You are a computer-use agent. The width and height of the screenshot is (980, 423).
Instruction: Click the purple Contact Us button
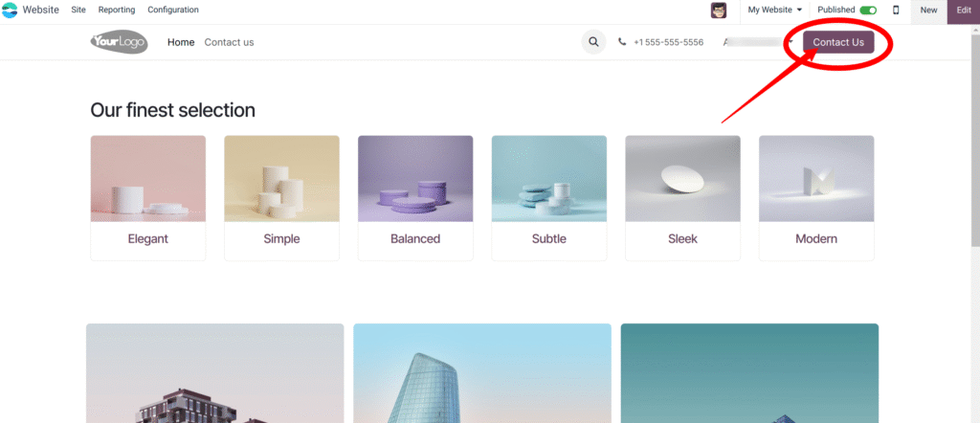pyautogui.click(x=838, y=42)
